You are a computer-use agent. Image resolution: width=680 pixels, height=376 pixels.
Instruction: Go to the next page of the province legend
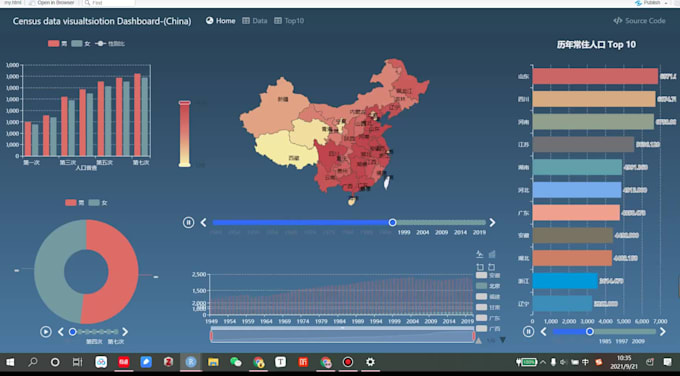click(x=503, y=340)
